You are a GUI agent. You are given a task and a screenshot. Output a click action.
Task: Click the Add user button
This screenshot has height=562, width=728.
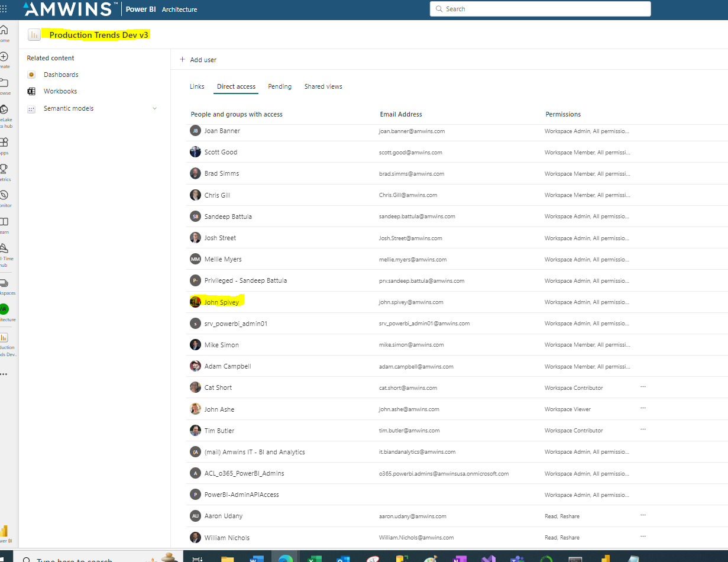click(198, 60)
